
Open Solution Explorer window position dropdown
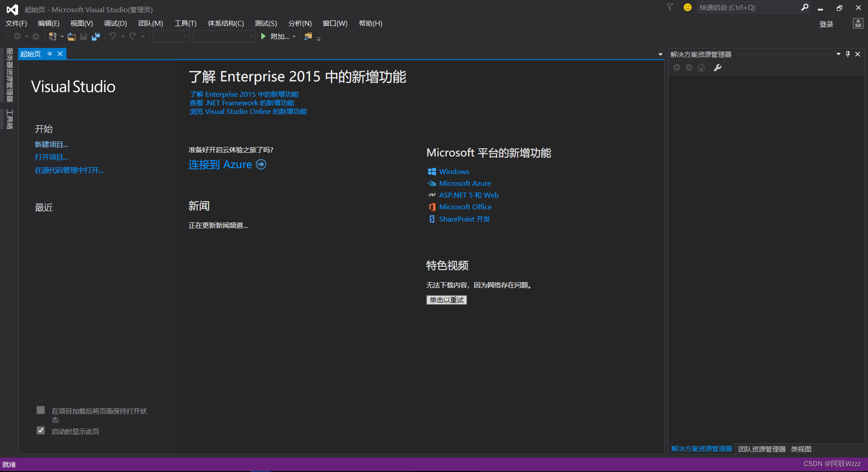839,54
